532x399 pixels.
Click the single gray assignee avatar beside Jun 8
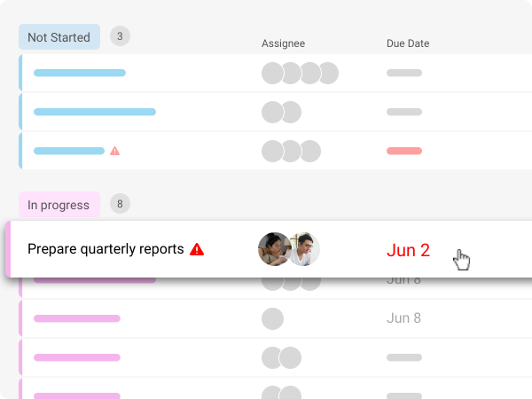[x=272, y=318]
